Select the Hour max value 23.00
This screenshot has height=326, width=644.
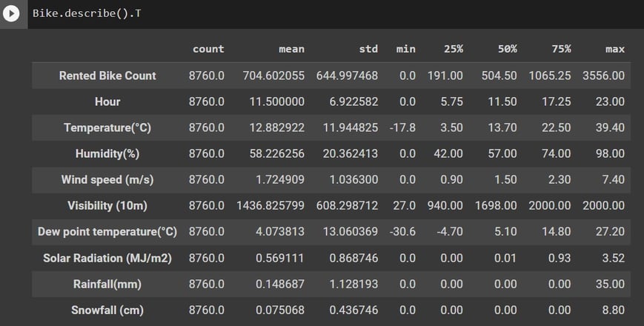click(611, 102)
